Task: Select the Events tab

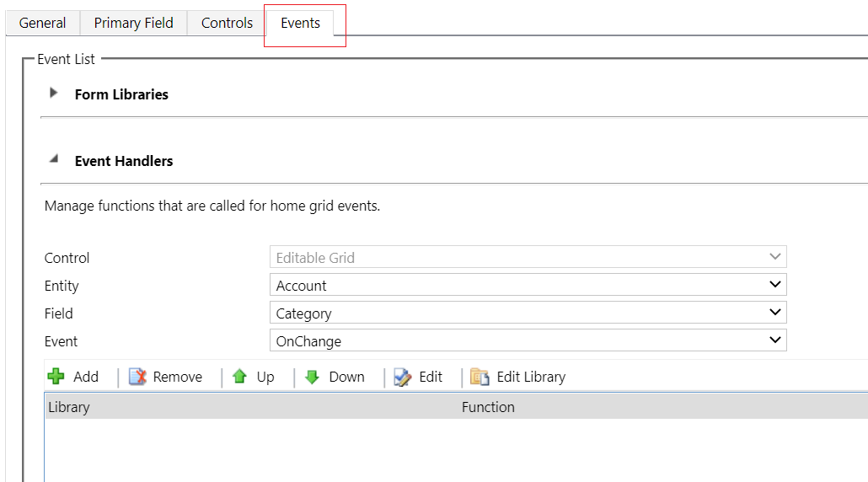Action: point(300,23)
